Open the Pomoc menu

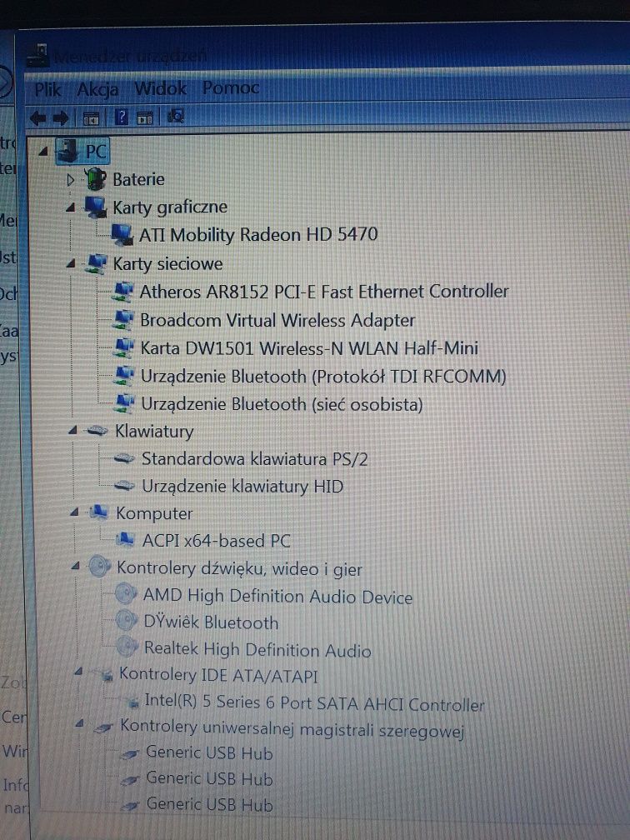tap(230, 87)
